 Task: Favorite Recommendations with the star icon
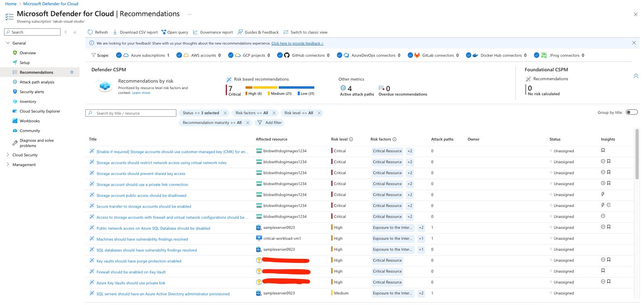(x=72, y=72)
